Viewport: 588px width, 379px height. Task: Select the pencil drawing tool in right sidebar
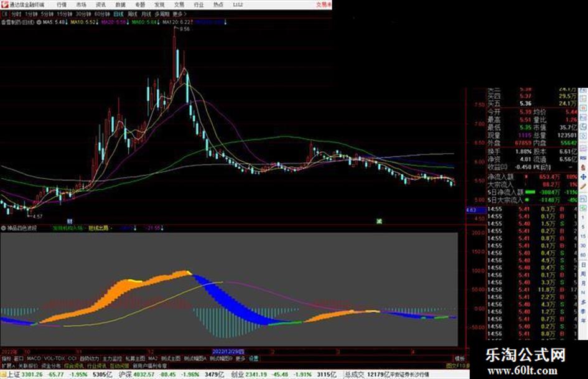click(x=583, y=187)
